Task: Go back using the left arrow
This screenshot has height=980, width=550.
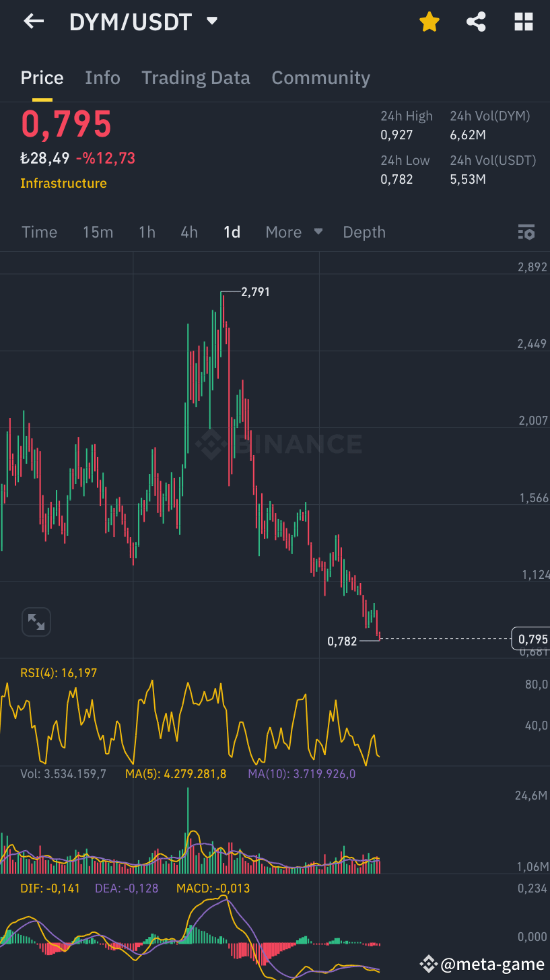Action: [x=34, y=22]
